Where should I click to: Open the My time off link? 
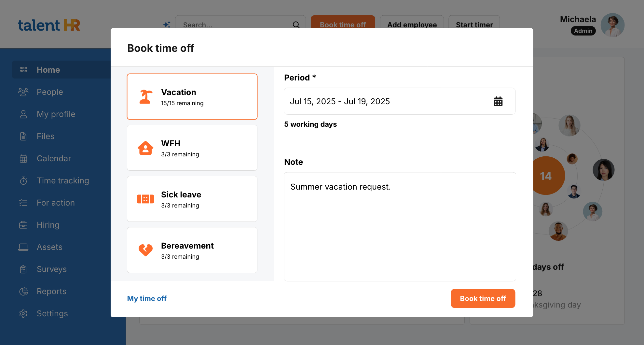point(147,298)
